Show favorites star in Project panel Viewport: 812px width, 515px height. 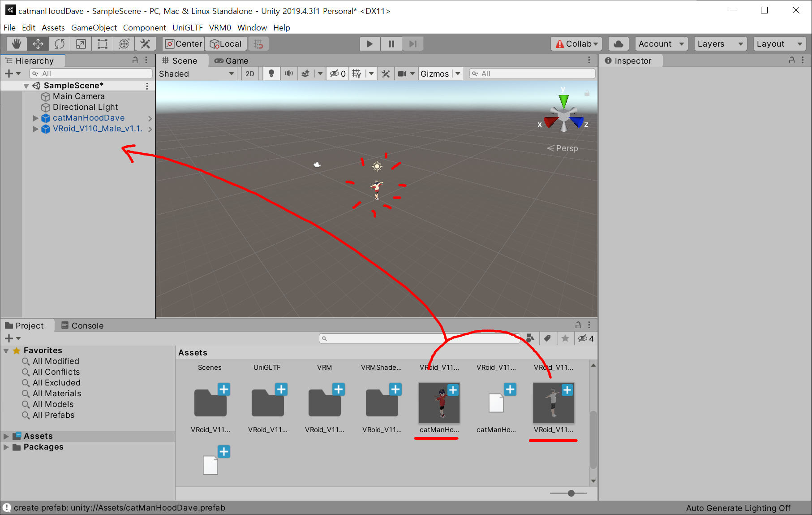pos(565,338)
